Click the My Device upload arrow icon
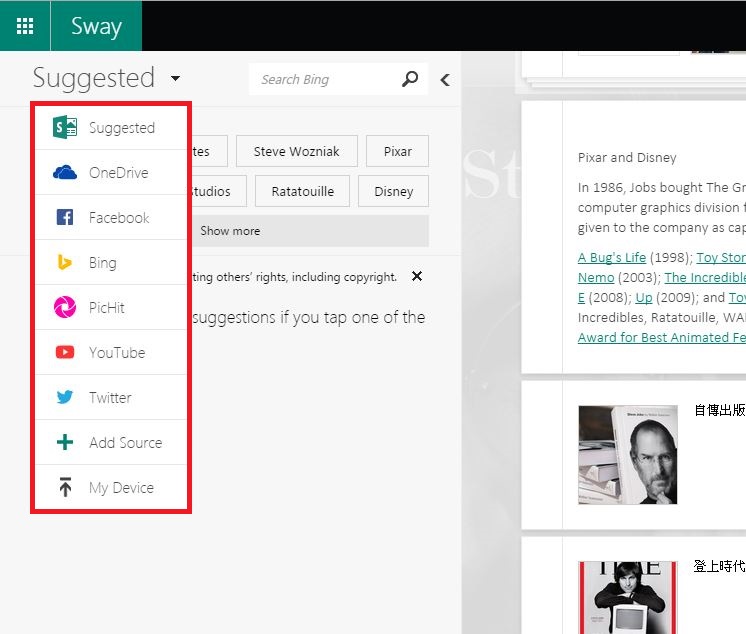Viewport: 746px width, 634px height. click(65, 487)
